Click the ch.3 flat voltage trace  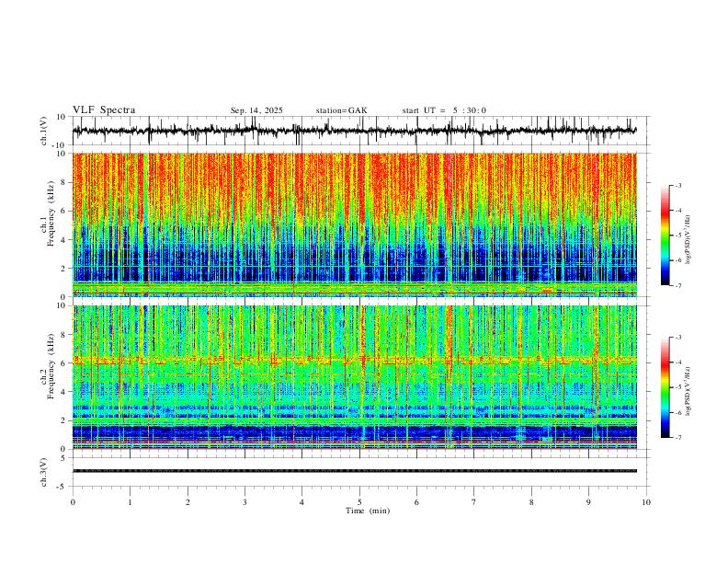coord(354,471)
